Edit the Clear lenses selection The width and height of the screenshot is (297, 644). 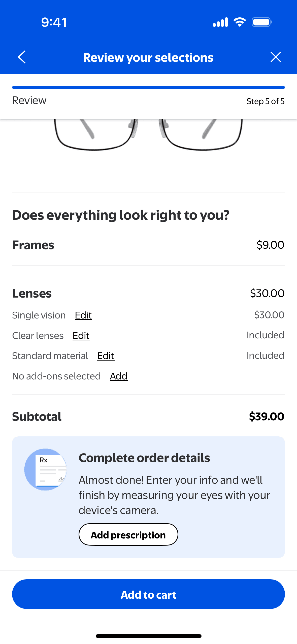(81, 336)
